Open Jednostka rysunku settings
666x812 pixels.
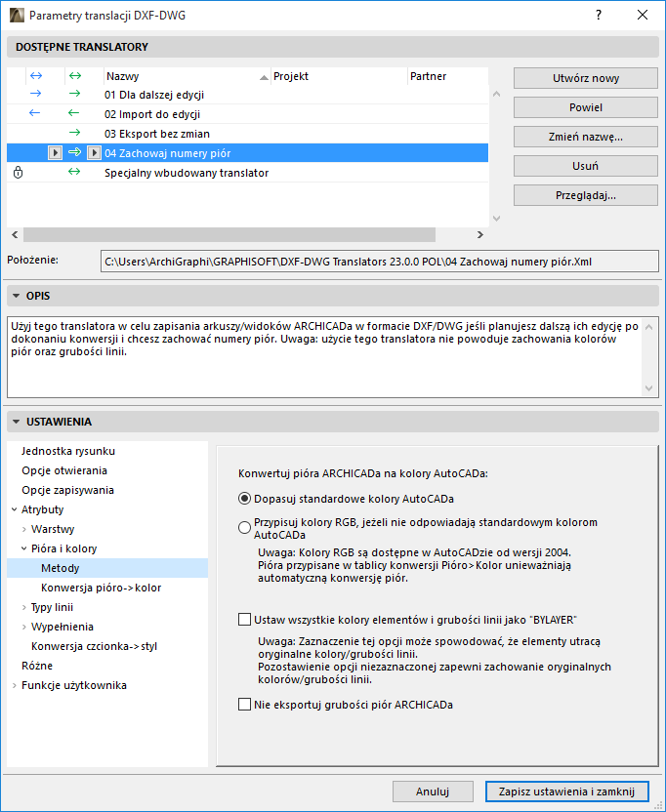(x=68, y=451)
